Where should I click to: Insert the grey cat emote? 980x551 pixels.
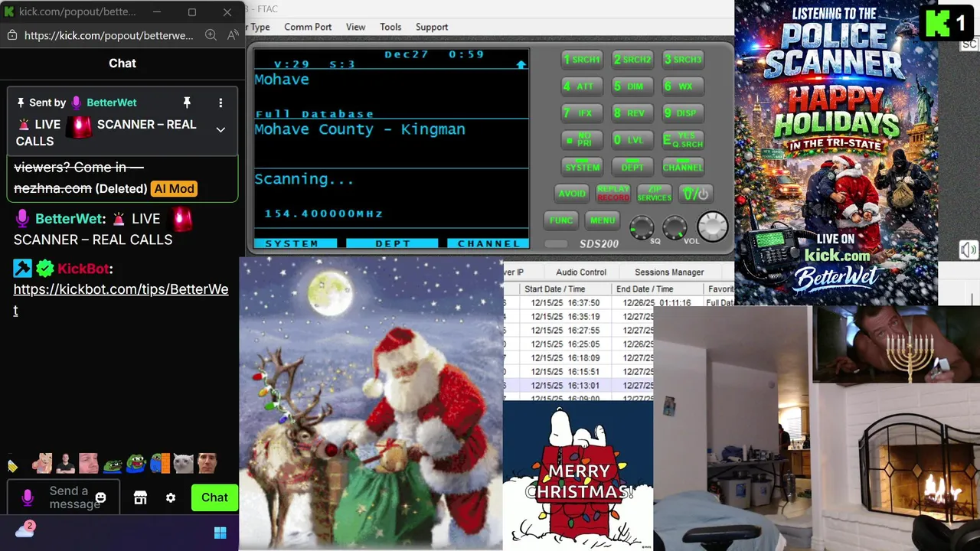tap(183, 463)
